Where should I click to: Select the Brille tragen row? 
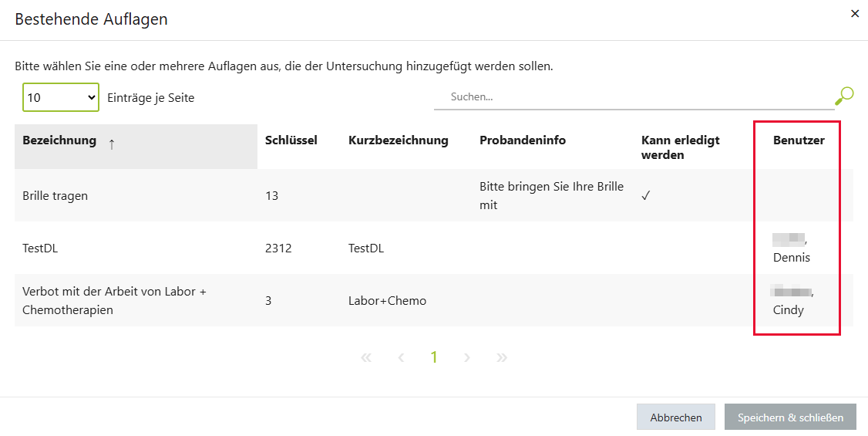coord(434,195)
